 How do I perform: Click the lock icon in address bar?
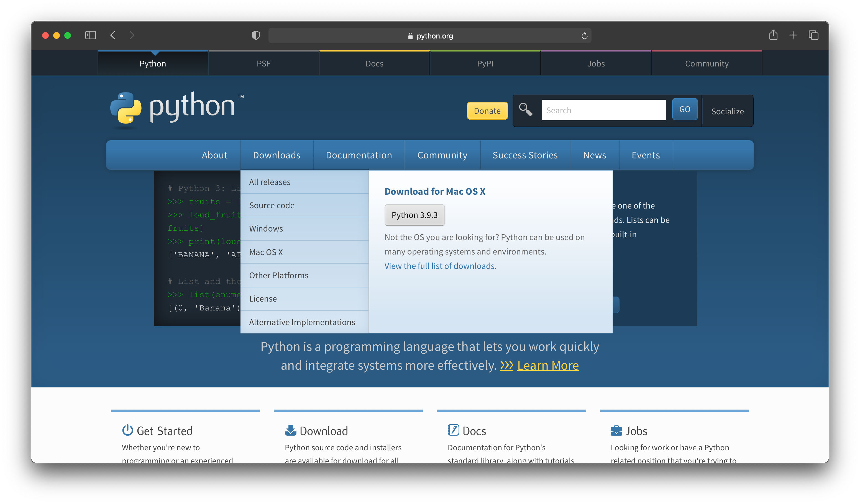pos(410,36)
